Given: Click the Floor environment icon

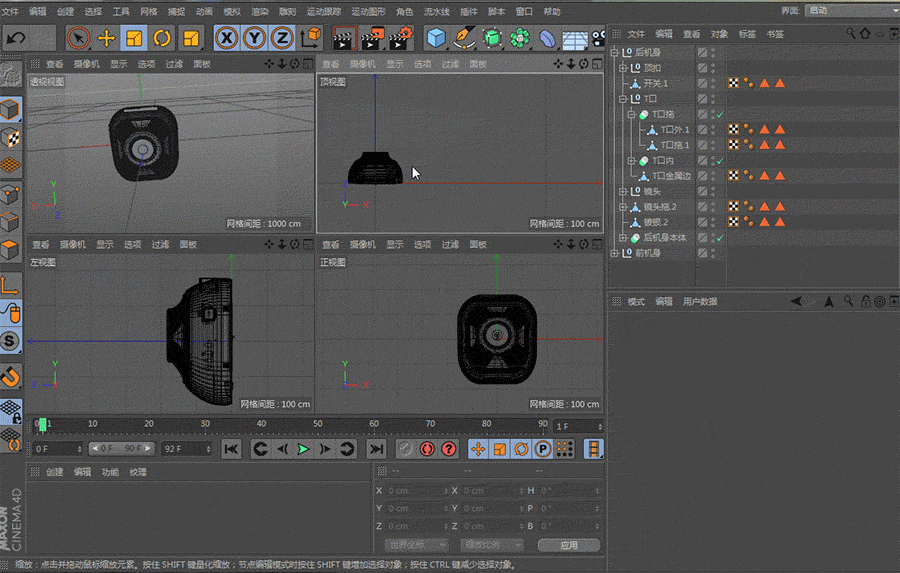Looking at the screenshot, I should pyautogui.click(x=575, y=39).
